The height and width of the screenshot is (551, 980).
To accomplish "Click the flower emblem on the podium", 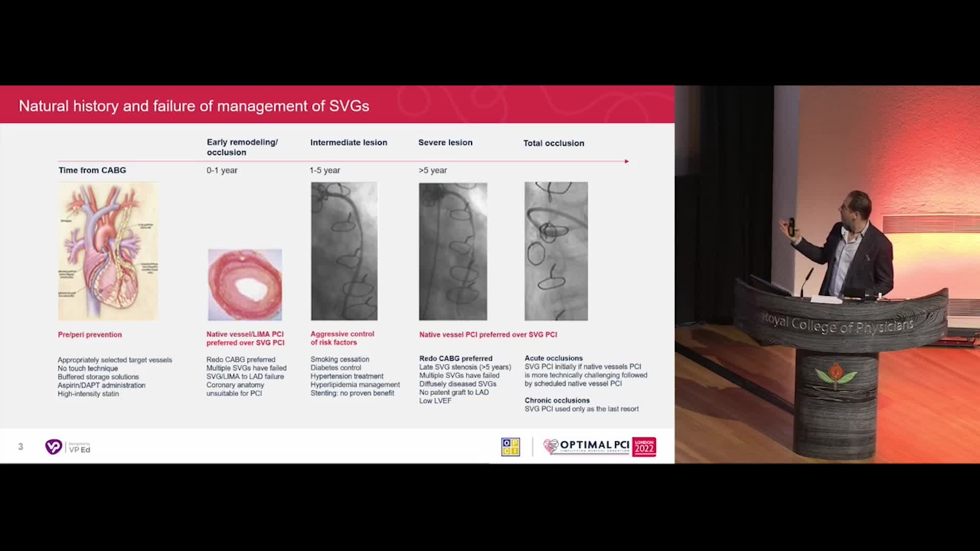I will (x=836, y=375).
